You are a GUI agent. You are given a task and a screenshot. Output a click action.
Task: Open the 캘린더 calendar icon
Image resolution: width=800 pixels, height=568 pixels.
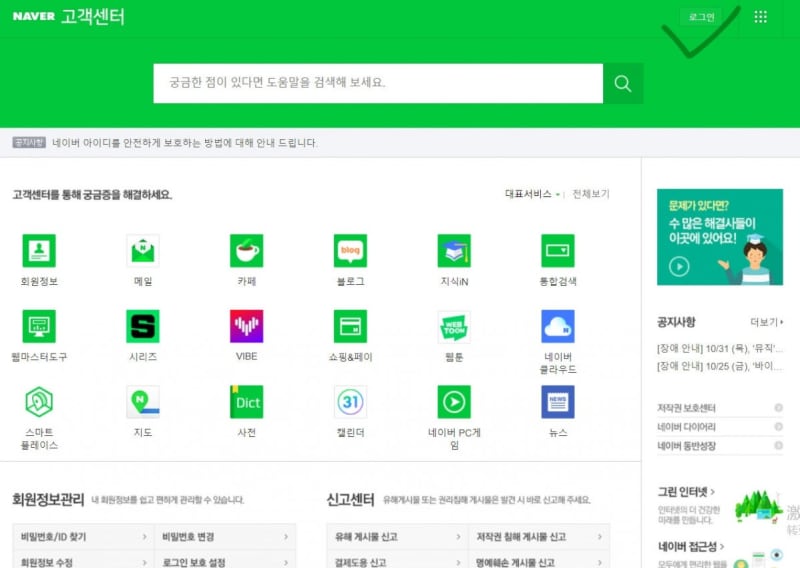pos(350,402)
